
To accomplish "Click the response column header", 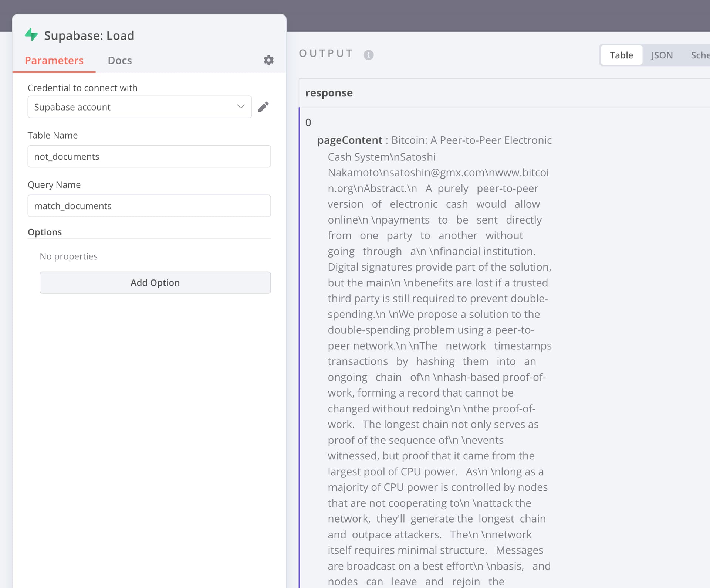I will (x=329, y=93).
